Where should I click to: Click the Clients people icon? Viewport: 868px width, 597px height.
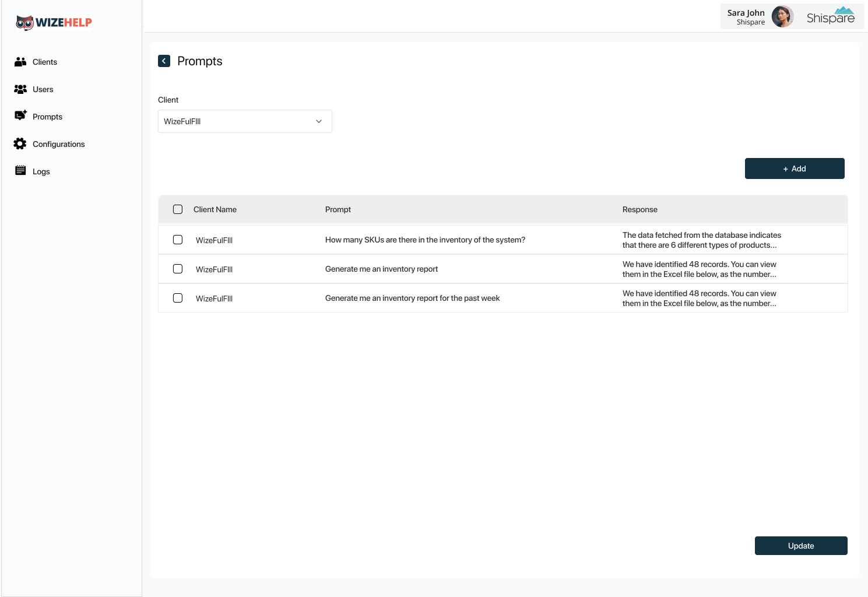(20, 62)
